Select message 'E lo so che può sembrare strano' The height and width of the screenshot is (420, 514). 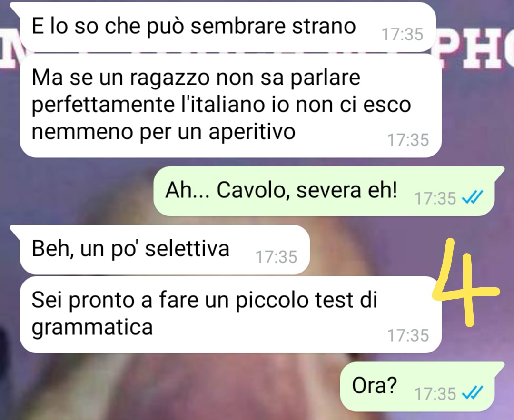coord(228,27)
